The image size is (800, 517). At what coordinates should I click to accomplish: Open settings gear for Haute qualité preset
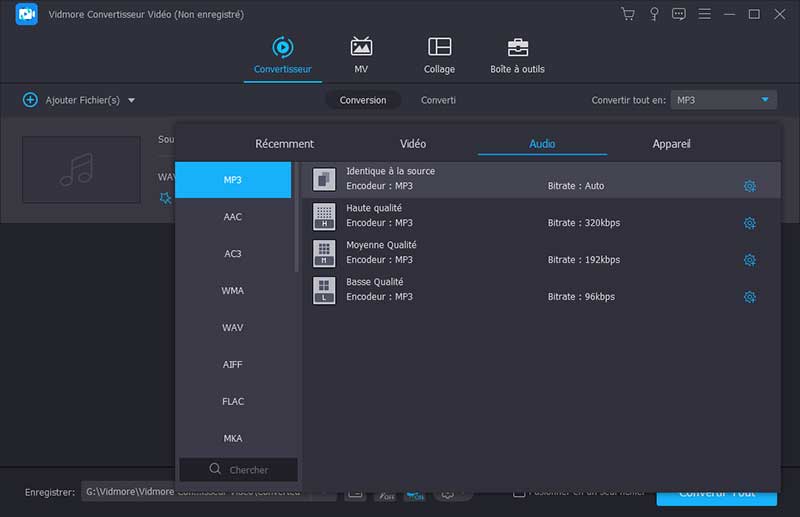click(749, 223)
